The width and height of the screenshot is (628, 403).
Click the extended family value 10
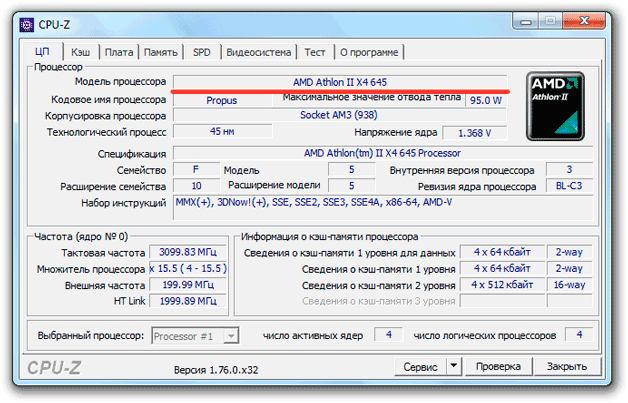[196, 186]
